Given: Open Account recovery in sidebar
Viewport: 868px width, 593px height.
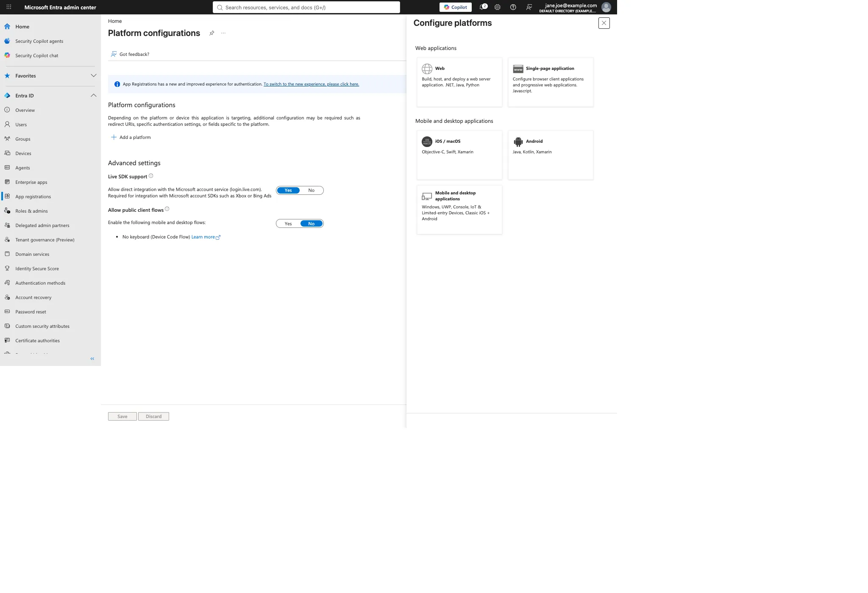Looking at the screenshot, I should pyautogui.click(x=50, y=297).
